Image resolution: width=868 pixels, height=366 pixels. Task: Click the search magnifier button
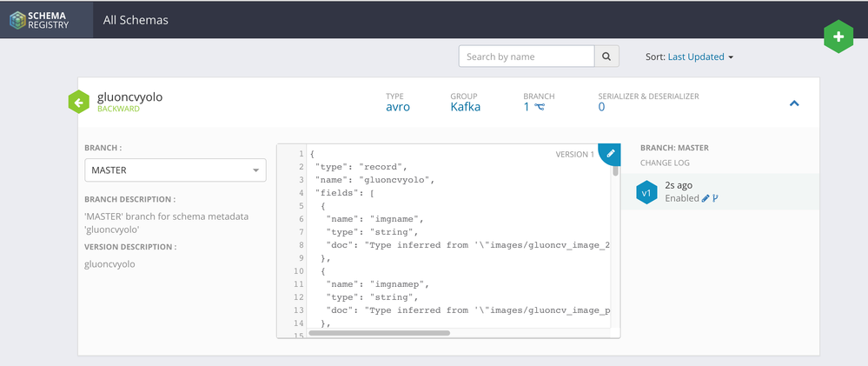pos(606,57)
